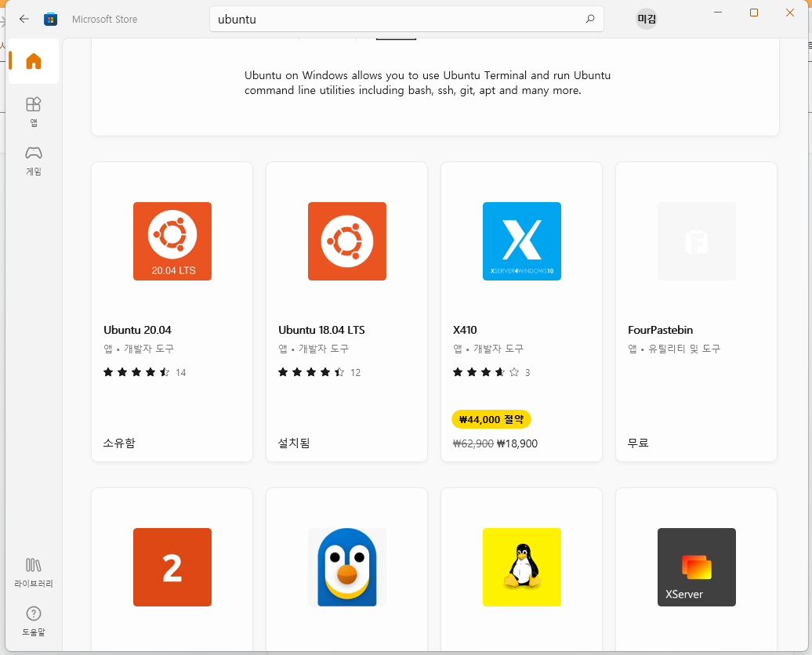Open the FourPastebin title link

pos(660,330)
